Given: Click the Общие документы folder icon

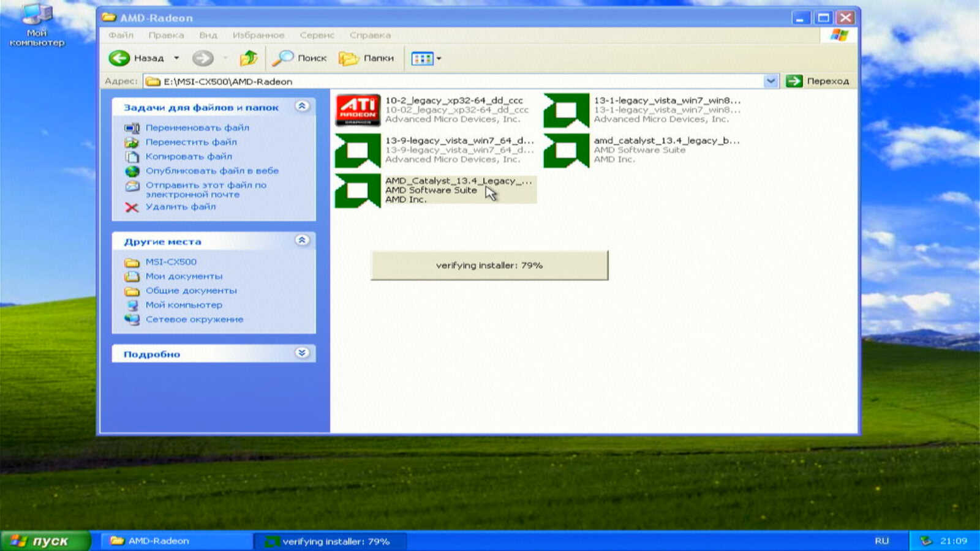Looking at the screenshot, I should pyautogui.click(x=132, y=291).
